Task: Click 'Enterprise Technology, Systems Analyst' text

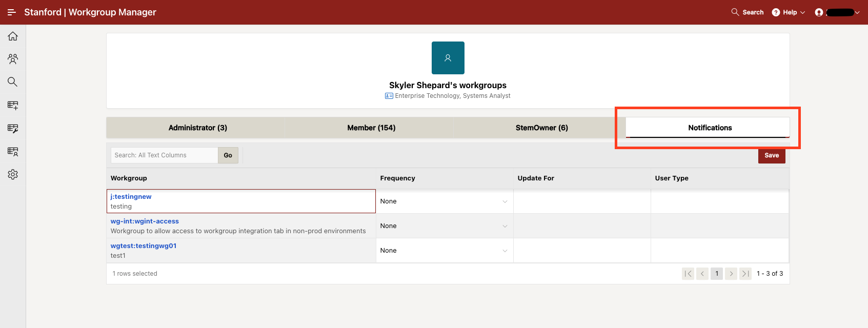Action: 453,96
